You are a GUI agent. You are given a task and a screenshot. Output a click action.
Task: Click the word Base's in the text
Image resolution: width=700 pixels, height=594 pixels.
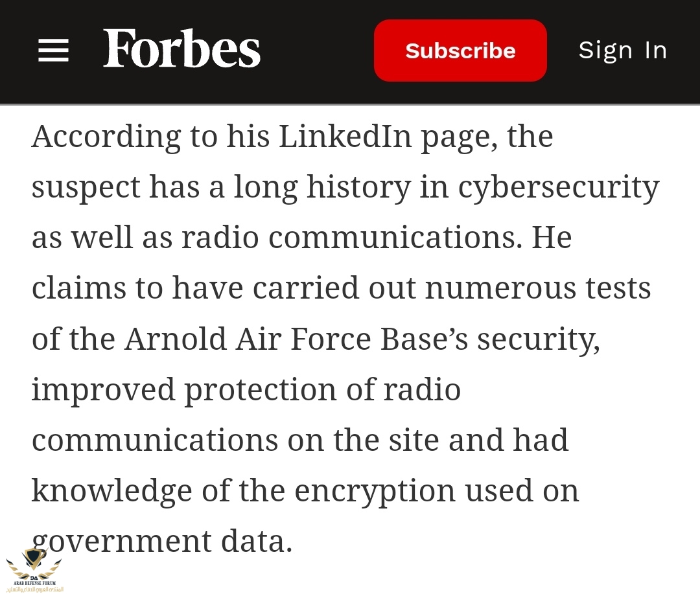424,339
